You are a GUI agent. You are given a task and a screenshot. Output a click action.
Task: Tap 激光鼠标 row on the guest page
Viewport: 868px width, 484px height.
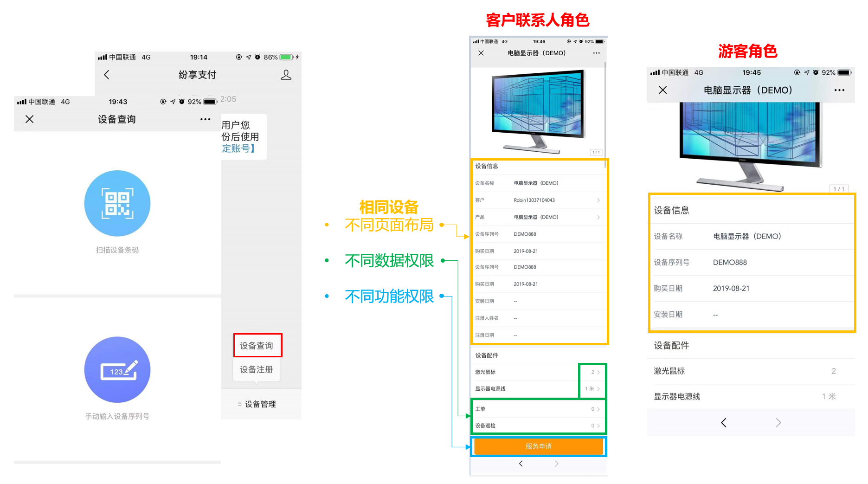tap(752, 371)
